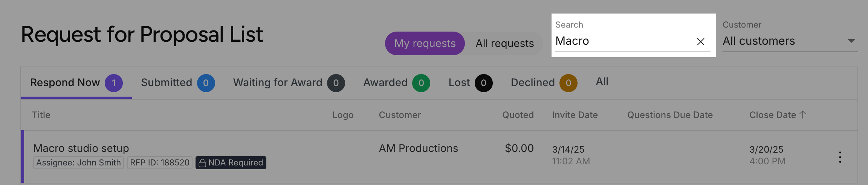This screenshot has width=868, height=185.
Task: Open the Customer filter combo box
Action: [x=790, y=37]
